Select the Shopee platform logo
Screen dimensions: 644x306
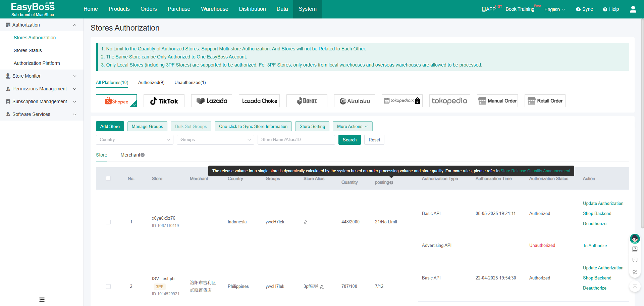(116, 101)
